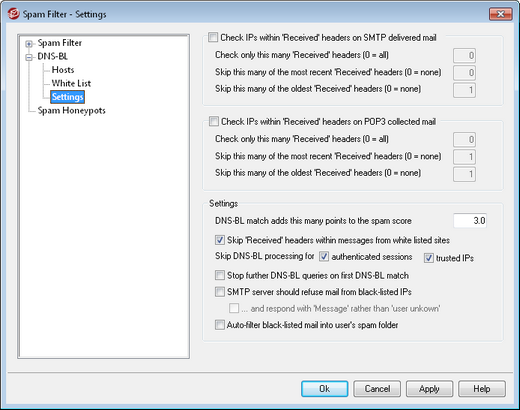The height and width of the screenshot is (410, 520).
Task: Click the Apply button
Action: tap(429, 389)
